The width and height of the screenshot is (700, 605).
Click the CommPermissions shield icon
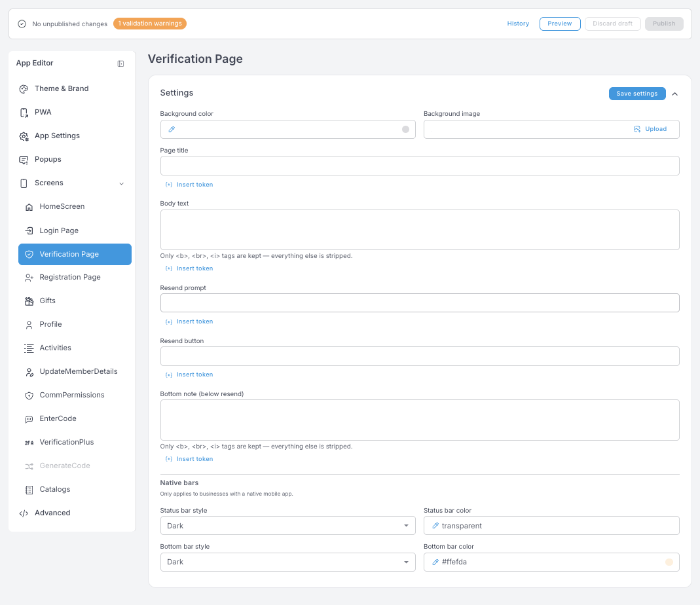[29, 395]
